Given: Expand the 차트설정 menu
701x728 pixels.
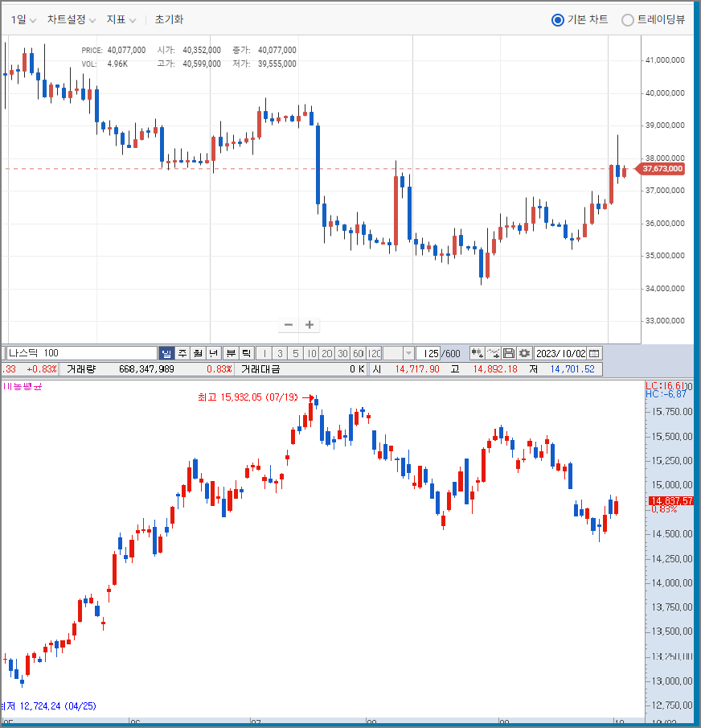Looking at the screenshot, I should [71, 19].
